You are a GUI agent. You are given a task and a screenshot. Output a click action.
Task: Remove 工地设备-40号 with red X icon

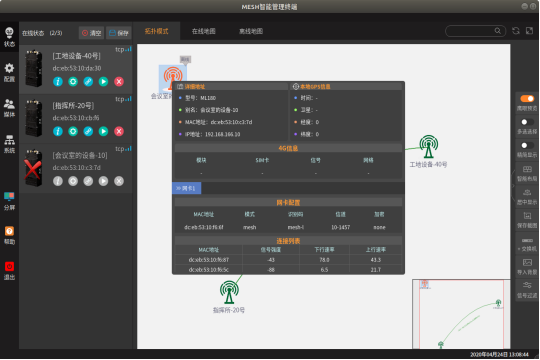[x=119, y=82]
